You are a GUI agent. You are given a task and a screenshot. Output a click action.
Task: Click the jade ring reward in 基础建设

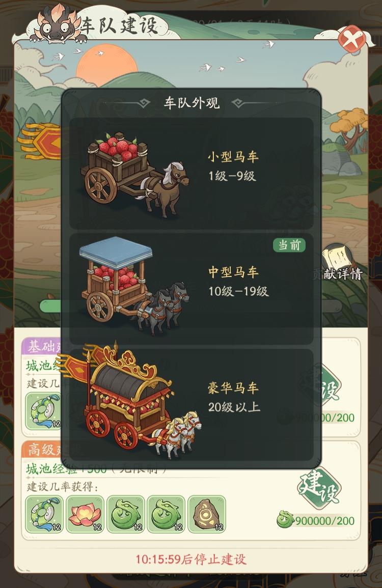[x=43, y=411]
